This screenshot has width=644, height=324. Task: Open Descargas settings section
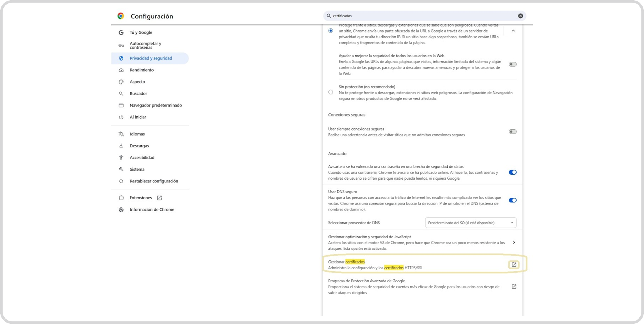tap(139, 146)
